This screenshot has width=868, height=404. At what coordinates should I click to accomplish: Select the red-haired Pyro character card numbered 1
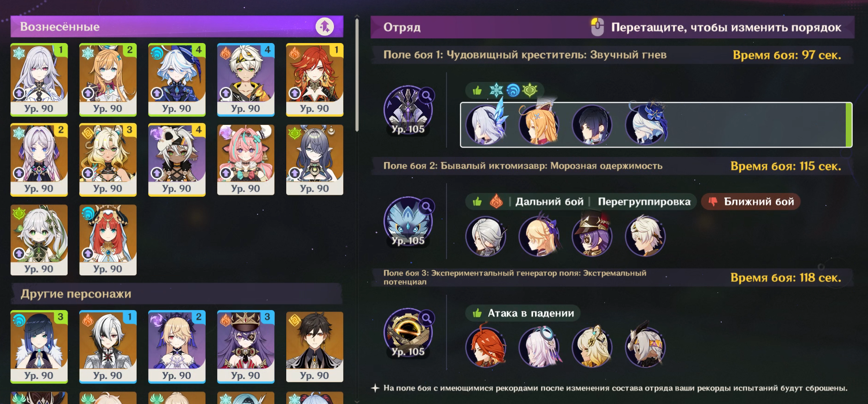click(314, 80)
